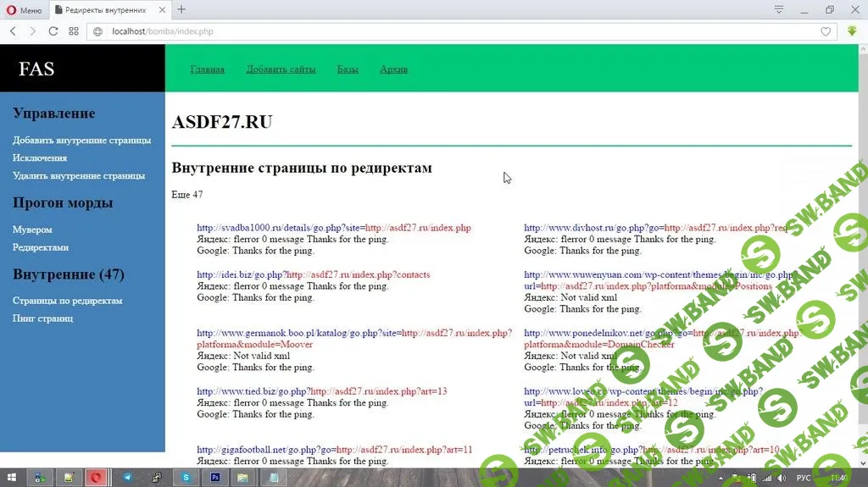Open the germanok.boo.pl katalog redirect link
This screenshot has height=487, width=868.
(354, 338)
